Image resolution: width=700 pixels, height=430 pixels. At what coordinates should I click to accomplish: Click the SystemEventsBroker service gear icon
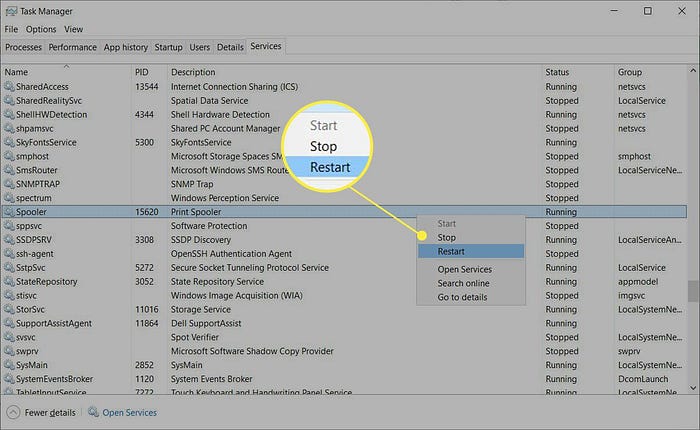[x=9, y=379]
